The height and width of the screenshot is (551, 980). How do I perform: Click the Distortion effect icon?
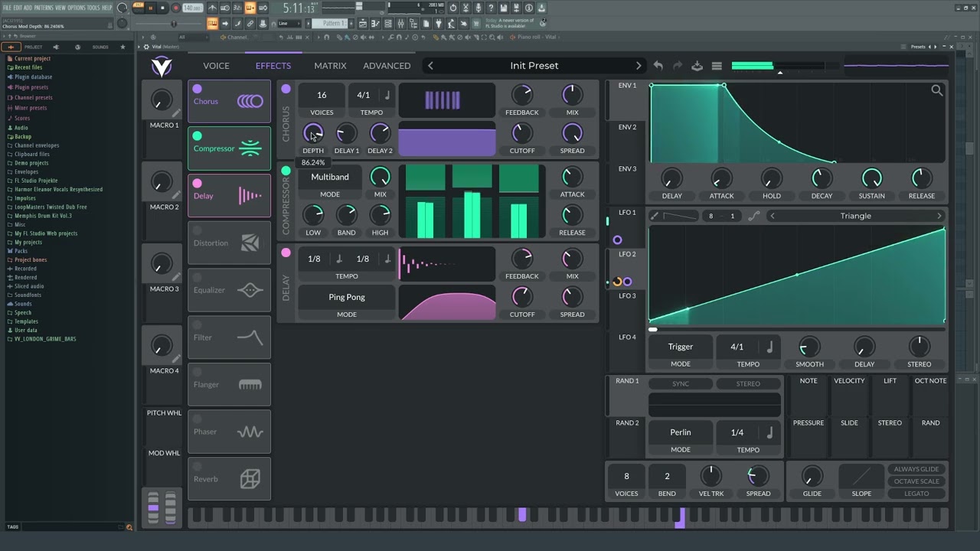tap(250, 243)
